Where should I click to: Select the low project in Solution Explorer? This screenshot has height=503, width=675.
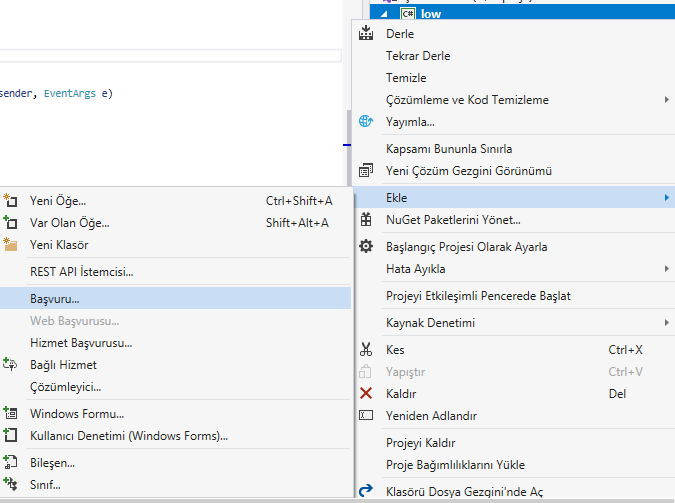click(x=522, y=13)
